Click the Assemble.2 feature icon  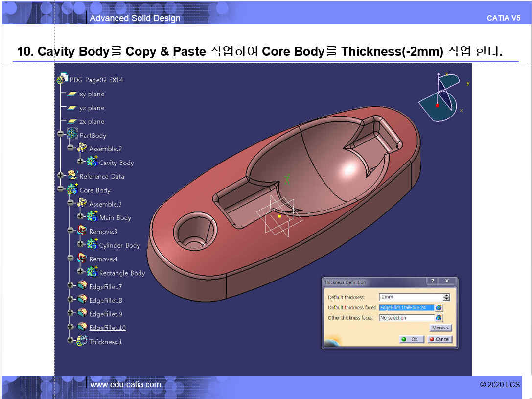pyautogui.click(x=82, y=148)
